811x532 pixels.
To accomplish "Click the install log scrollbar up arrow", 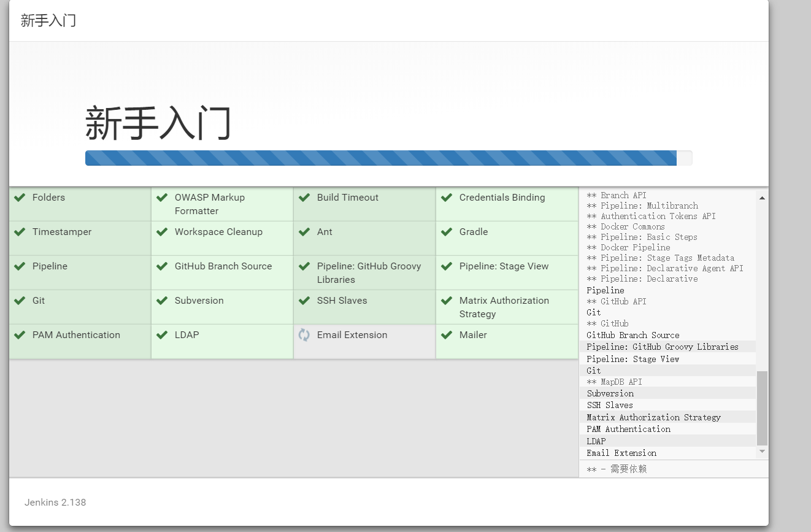I will tap(762, 198).
